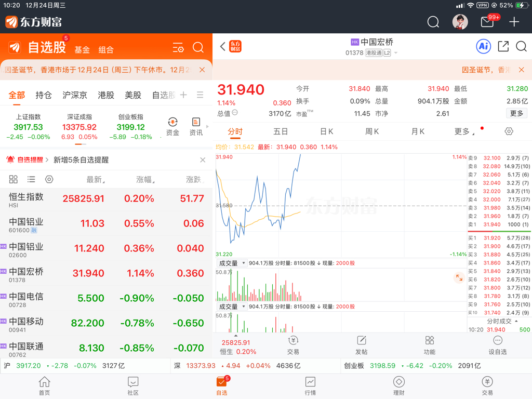Open chart settings gear icon
Screen dimensions: 532x399
point(509,131)
